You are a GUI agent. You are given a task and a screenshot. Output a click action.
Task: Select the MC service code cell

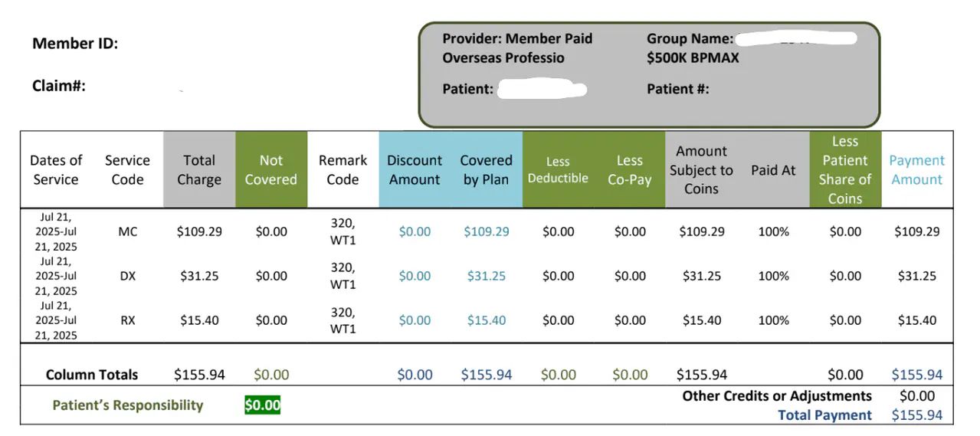point(127,231)
